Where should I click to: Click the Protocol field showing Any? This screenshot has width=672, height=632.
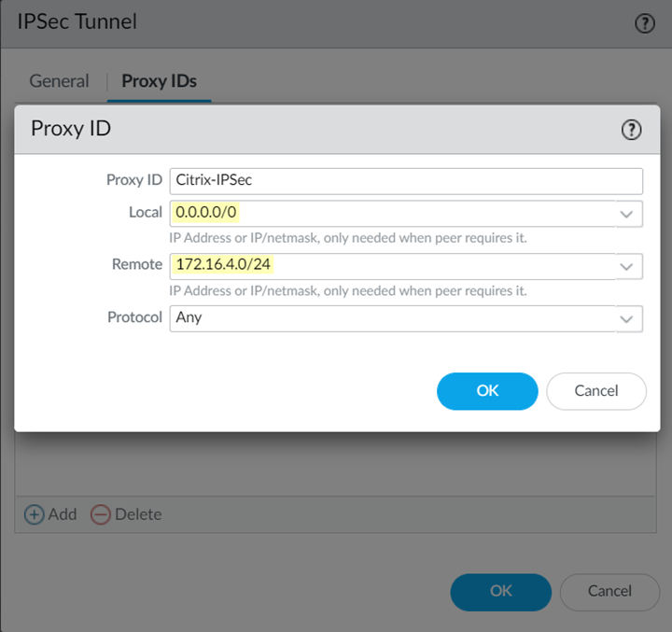[392, 317]
